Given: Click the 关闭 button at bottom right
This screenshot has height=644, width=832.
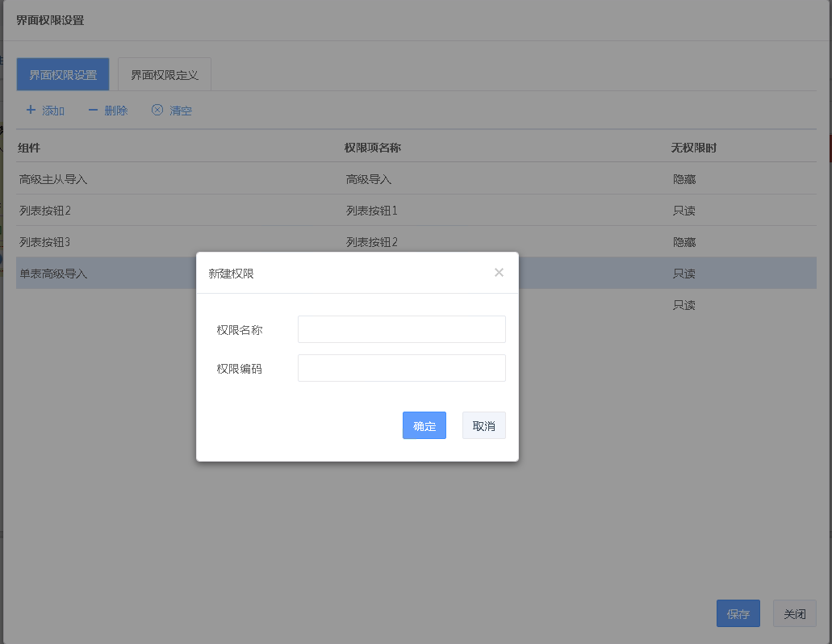Looking at the screenshot, I should [794, 613].
